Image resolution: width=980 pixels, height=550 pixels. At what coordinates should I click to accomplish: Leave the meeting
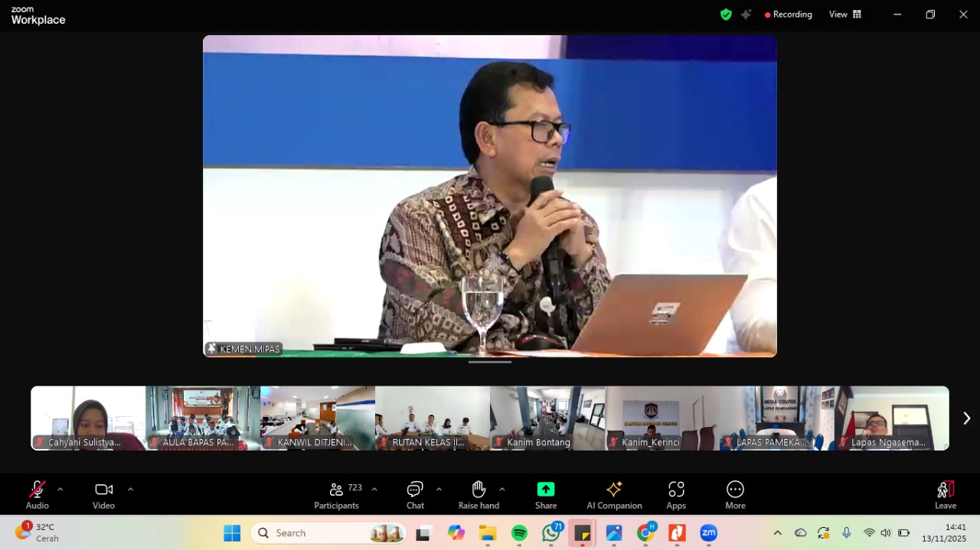point(946,494)
